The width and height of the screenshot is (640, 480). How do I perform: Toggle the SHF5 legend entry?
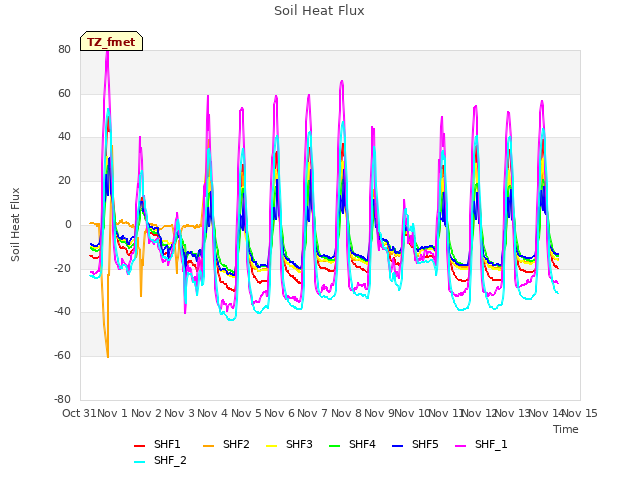point(415,444)
